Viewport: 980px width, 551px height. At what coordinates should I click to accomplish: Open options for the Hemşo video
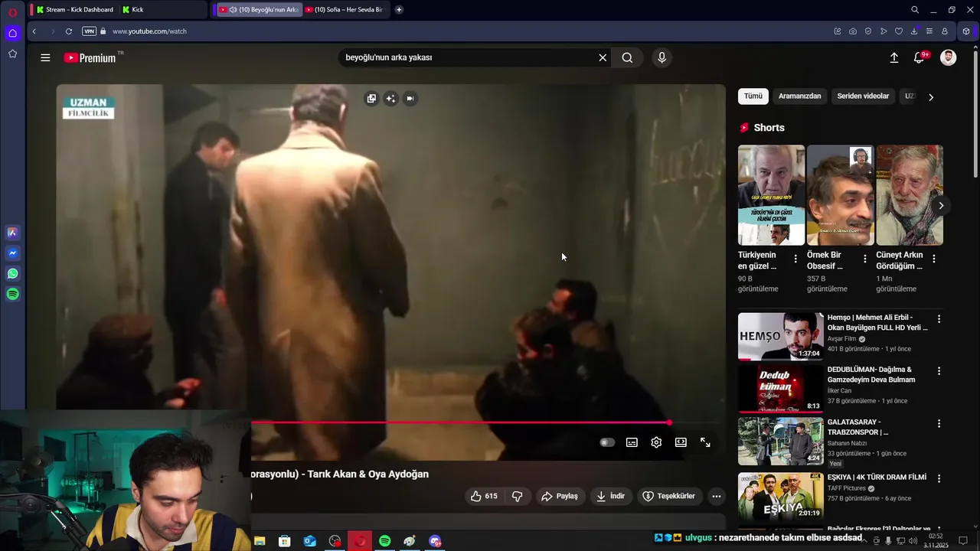[x=939, y=318]
